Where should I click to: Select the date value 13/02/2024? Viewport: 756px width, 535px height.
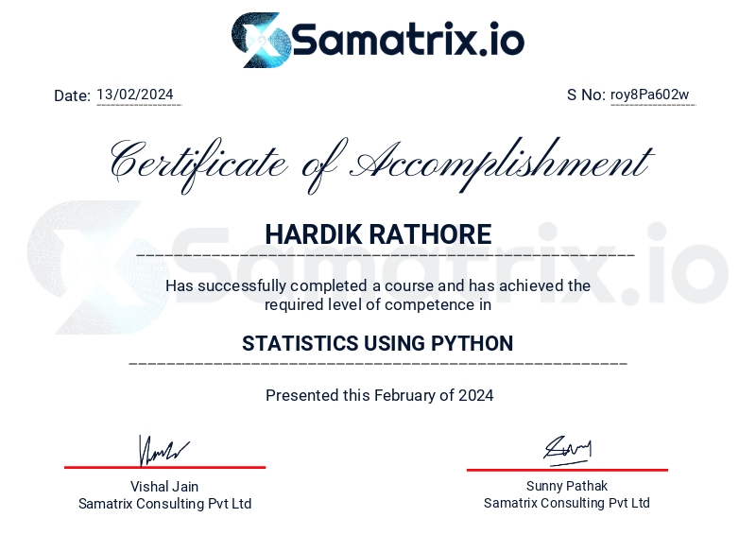(135, 95)
